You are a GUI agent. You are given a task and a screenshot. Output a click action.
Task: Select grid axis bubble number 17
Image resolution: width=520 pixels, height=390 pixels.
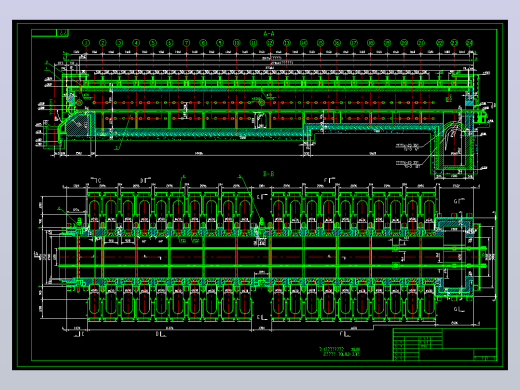click(354, 43)
